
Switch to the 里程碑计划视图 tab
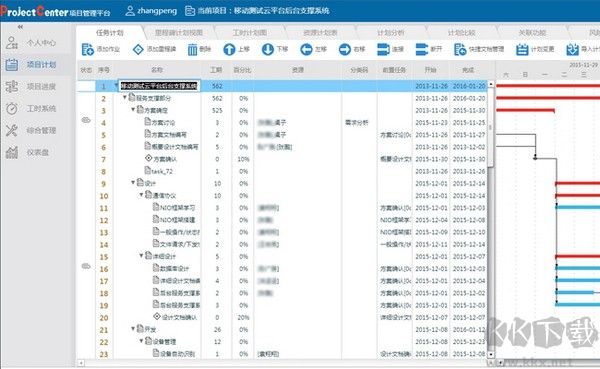(179, 33)
